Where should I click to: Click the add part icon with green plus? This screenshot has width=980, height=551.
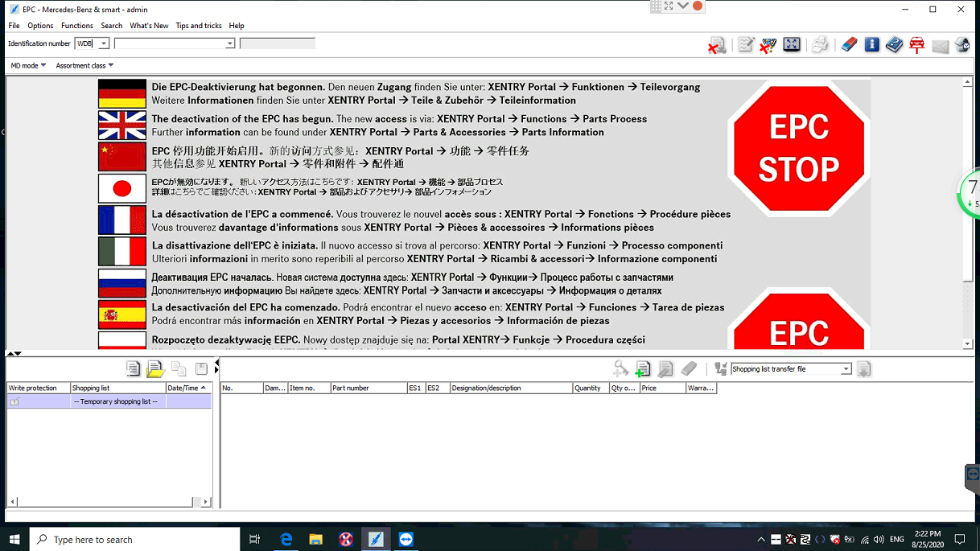point(642,369)
